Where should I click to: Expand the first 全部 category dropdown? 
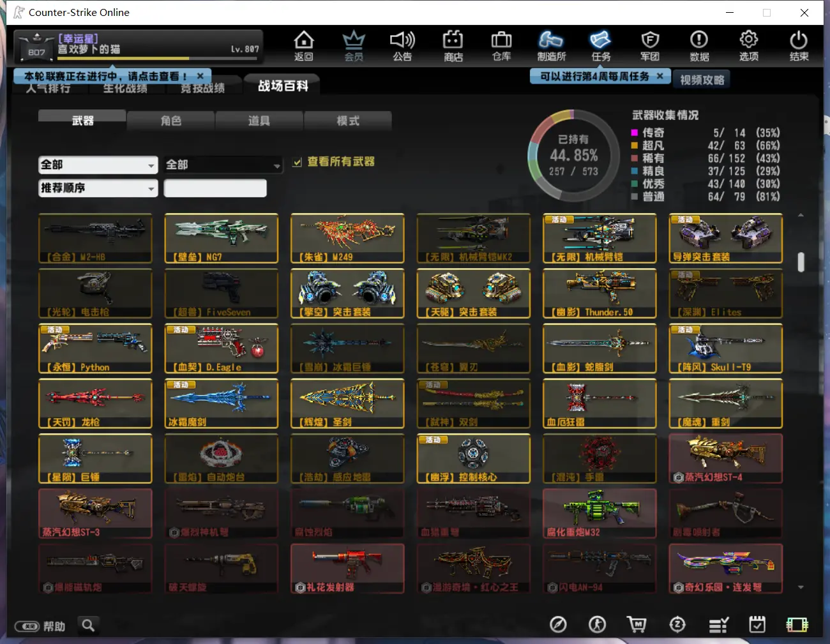click(98, 165)
